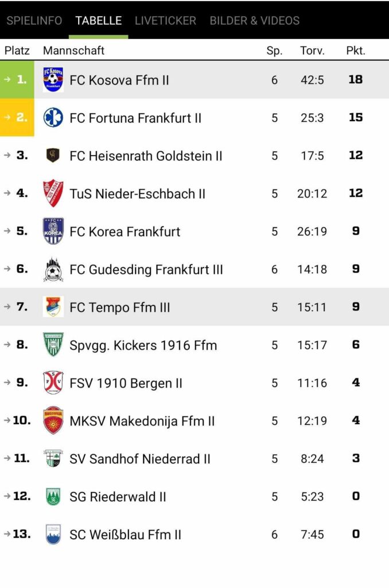This screenshot has height=588, width=389.
Task: Select the FC Tempo Ffm III crest
Action: 53,307
